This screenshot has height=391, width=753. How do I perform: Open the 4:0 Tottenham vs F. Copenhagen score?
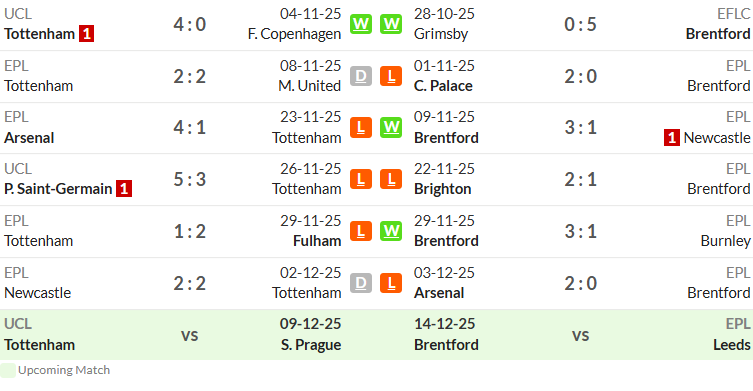coord(190,24)
